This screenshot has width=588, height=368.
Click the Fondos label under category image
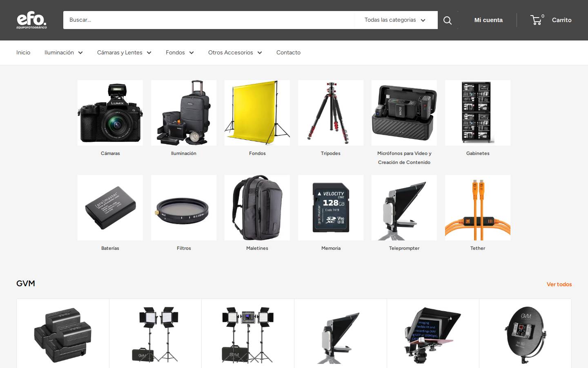(257, 153)
